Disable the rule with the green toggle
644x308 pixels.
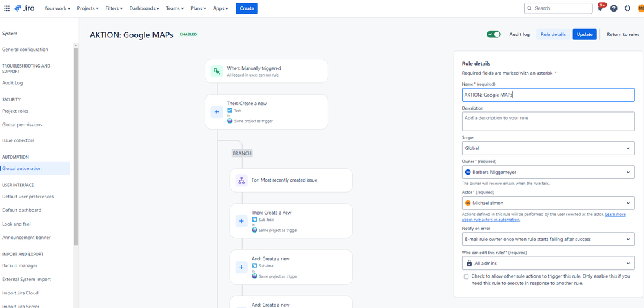click(494, 34)
